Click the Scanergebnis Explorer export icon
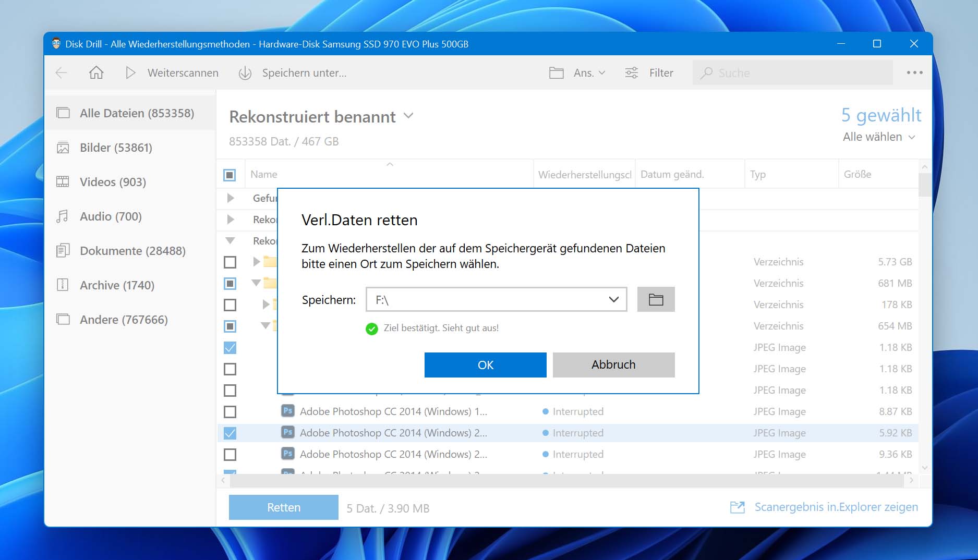The width and height of the screenshot is (978, 560). [x=737, y=507]
